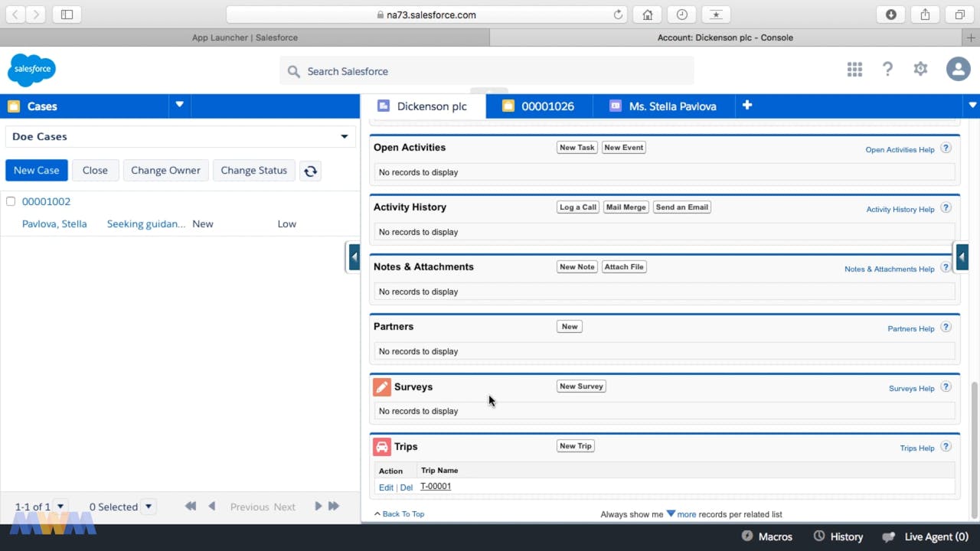Click the detail page vertical scrollbar
The image size is (980, 551).
(974, 448)
